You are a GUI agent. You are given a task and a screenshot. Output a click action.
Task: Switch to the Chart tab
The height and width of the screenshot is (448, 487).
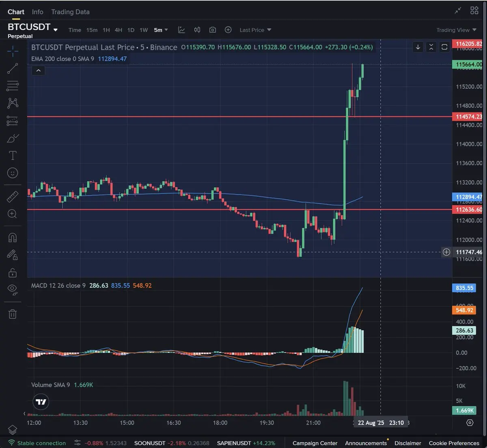[16, 12]
